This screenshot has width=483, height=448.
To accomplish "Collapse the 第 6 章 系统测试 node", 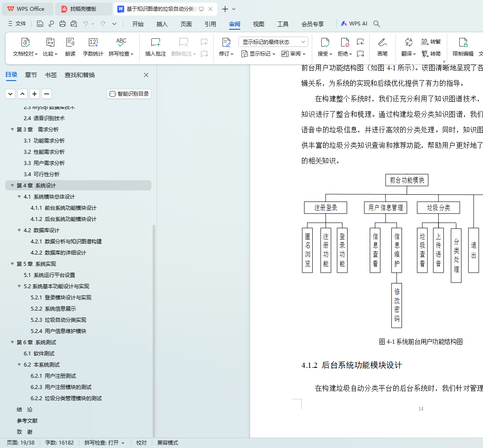I will click(x=13, y=342).
